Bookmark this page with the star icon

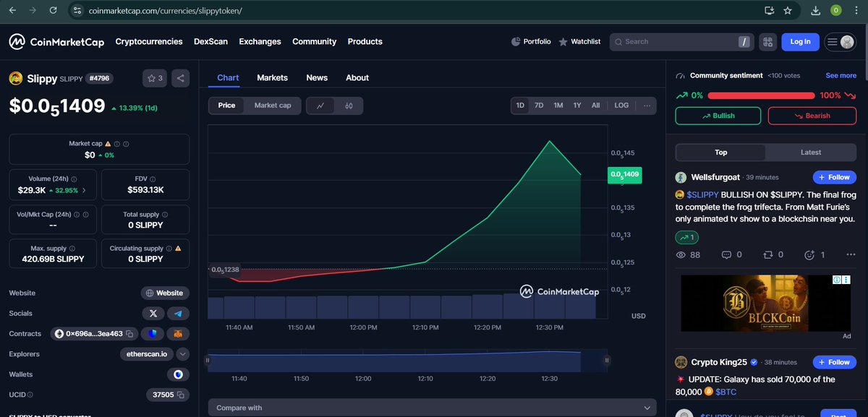[x=788, y=11]
